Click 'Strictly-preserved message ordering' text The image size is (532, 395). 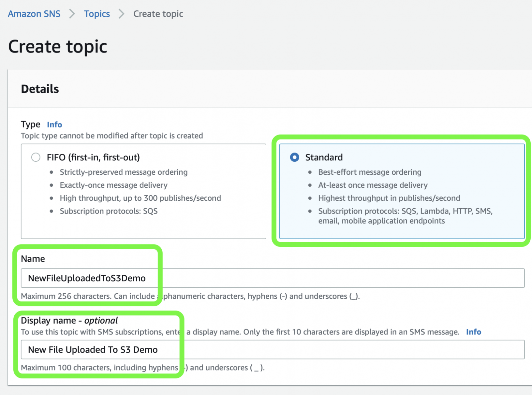coord(124,172)
